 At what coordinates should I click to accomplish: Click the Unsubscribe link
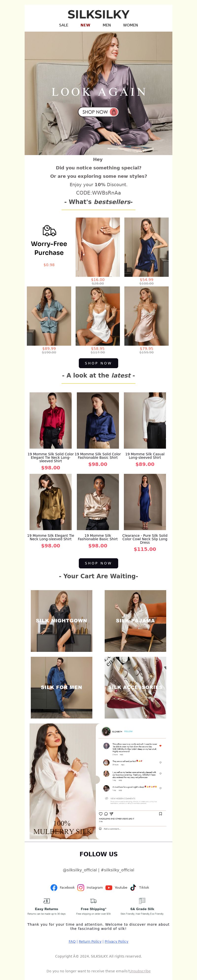tap(140, 971)
